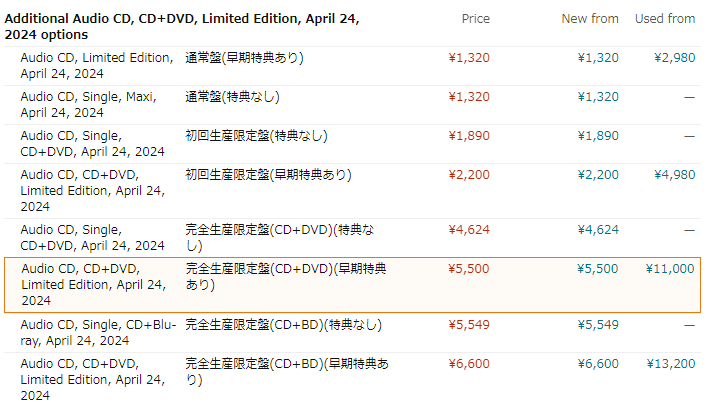Open new offers priced ¥1,890

(598, 136)
